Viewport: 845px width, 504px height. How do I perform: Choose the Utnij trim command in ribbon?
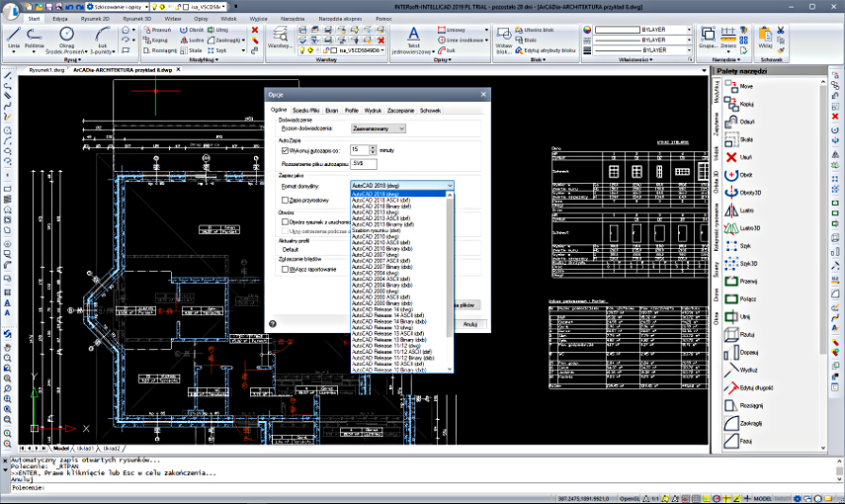click(x=218, y=30)
